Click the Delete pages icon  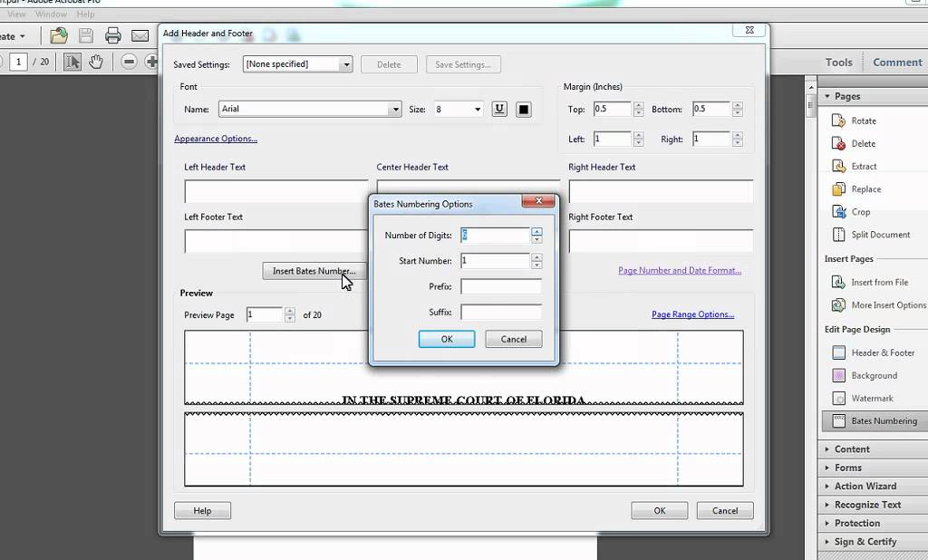tap(838, 143)
